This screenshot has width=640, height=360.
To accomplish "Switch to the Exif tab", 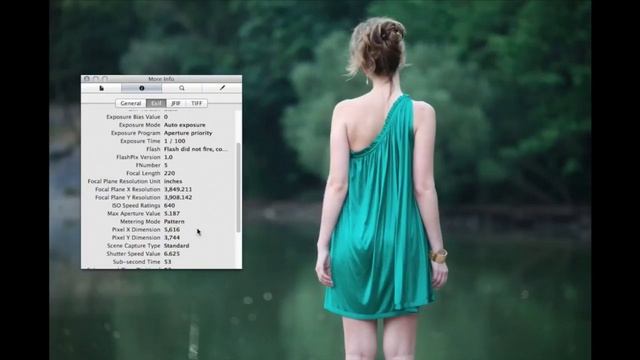I will [156, 103].
